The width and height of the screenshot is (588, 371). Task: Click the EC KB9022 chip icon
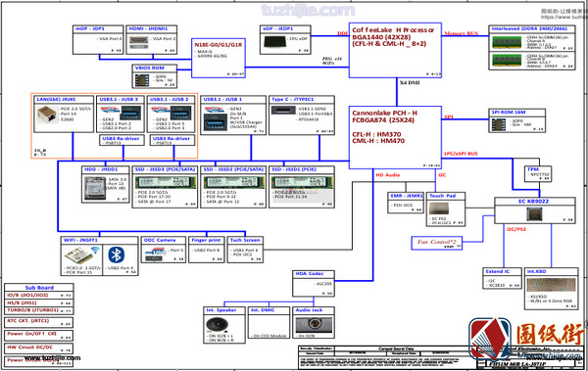[x=534, y=213]
